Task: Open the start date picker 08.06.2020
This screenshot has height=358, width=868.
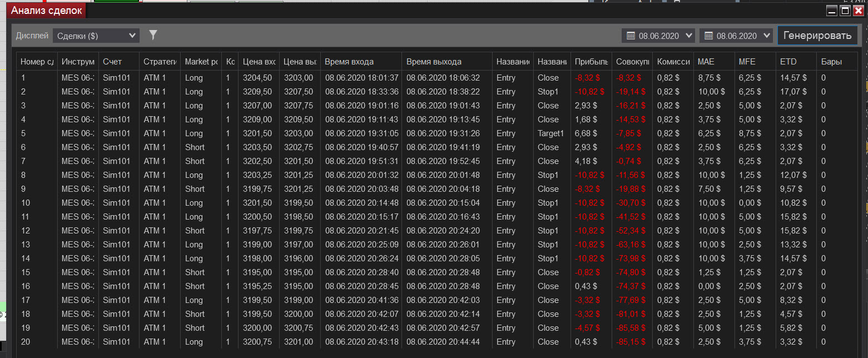Action: pos(658,36)
